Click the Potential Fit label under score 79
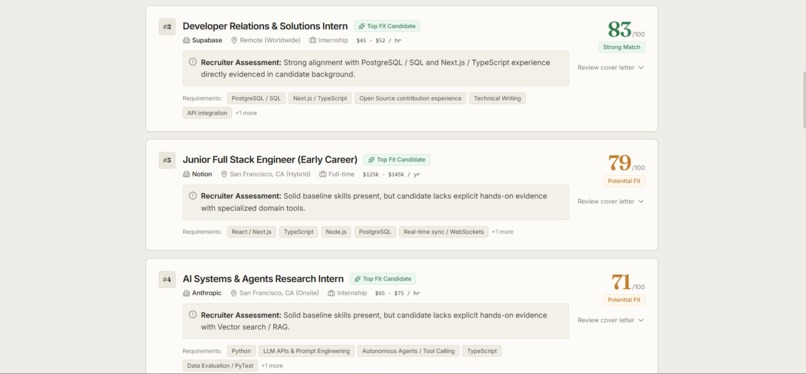806x374 pixels. (x=624, y=181)
